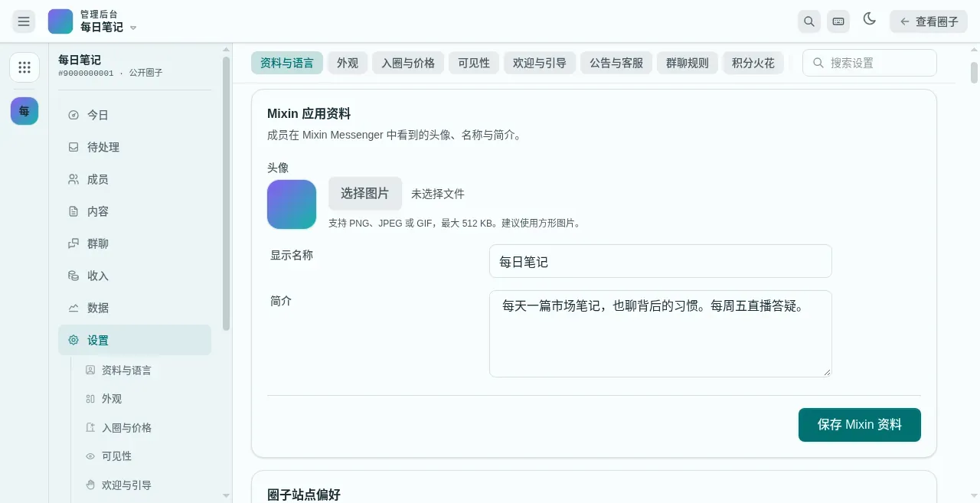Open the search icon in header
The height and width of the screenshot is (503, 980).
click(x=809, y=21)
